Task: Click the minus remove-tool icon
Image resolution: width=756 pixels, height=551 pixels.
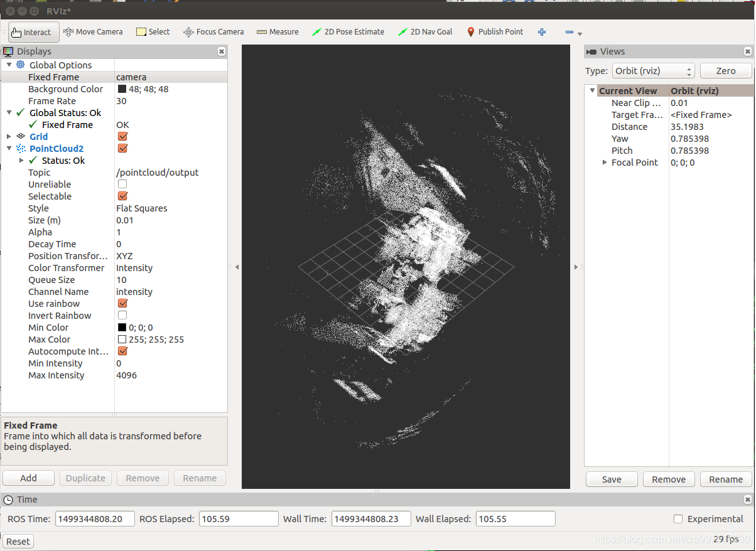Action: point(569,32)
